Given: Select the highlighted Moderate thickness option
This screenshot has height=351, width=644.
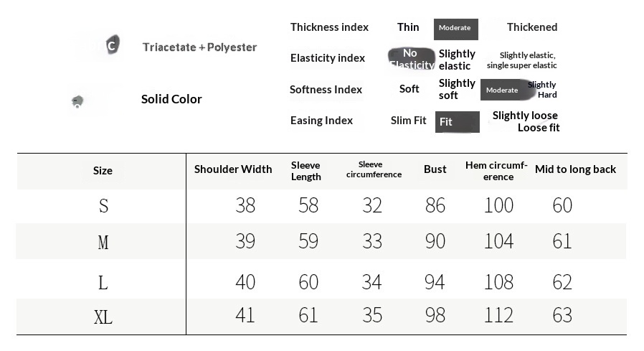Looking at the screenshot, I should (x=456, y=29).
